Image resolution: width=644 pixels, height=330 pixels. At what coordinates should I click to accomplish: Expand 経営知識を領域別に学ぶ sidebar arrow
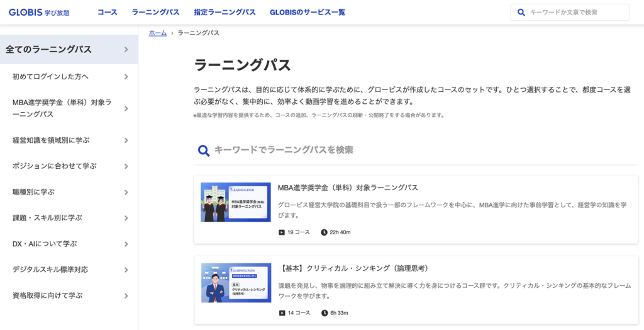point(126,140)
